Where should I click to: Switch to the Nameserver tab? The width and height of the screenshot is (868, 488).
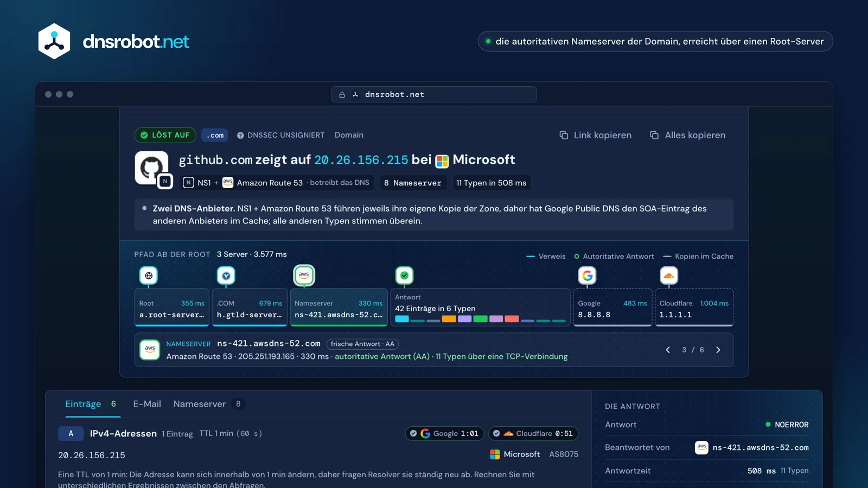click(209, 404)
